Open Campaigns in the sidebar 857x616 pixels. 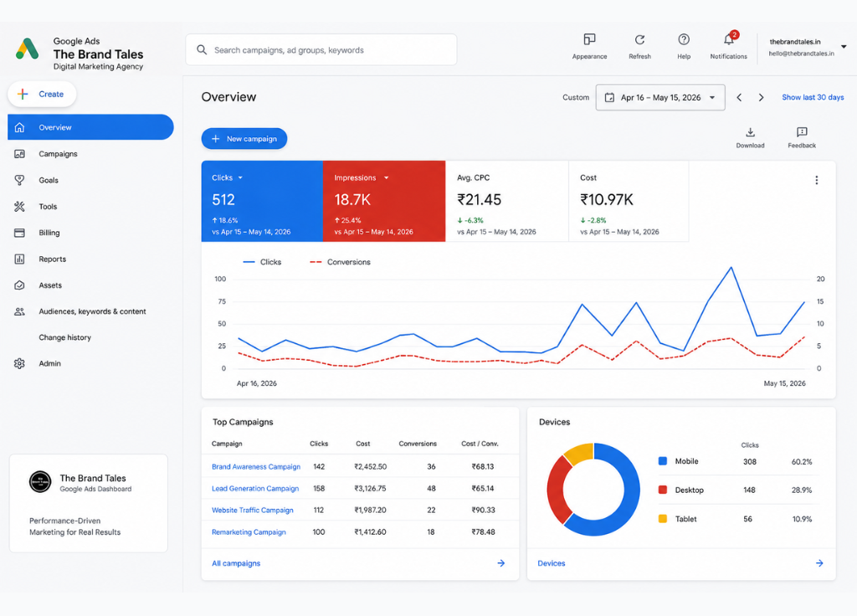[58, 154]
